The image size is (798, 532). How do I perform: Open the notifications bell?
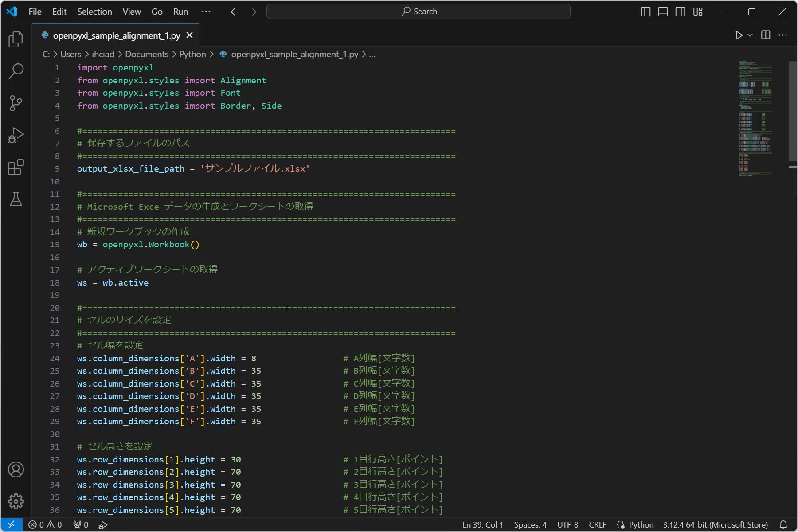783,525
